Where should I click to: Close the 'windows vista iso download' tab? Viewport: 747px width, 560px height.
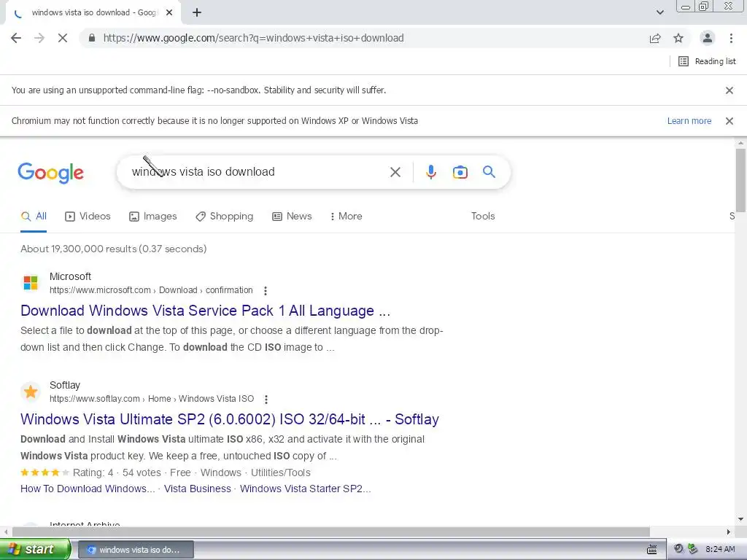(x=169, y=13)
